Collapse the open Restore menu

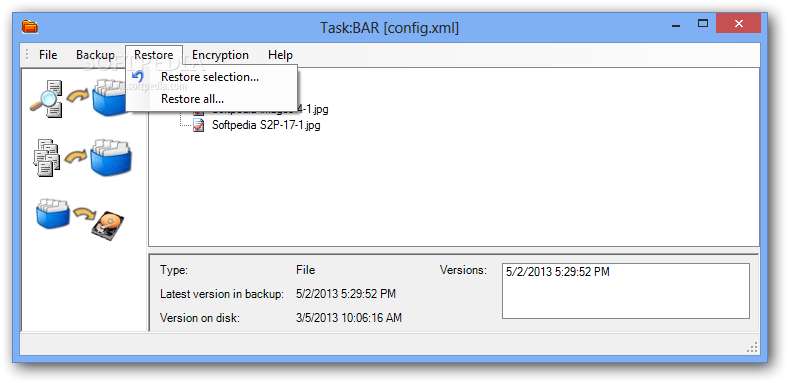[x=154, y=55]
